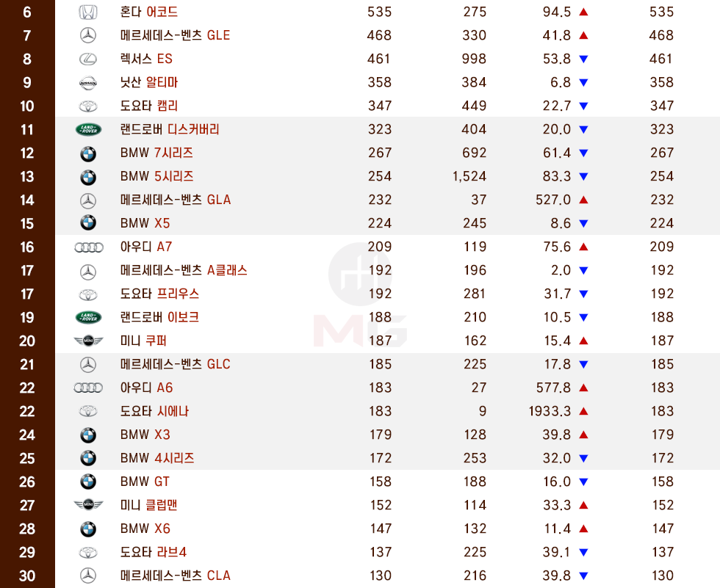Click the BMW logo beside GT
Viewport: 720px width, 588px height.
click(88, 482)
